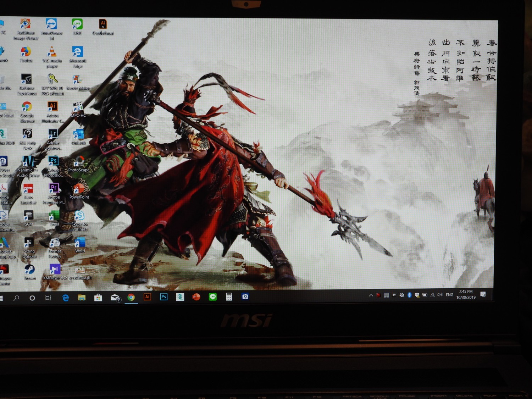Screen dimensions: 532x399
Task: Open Microsoft Edge desktop shortcut
Action: 78,57
